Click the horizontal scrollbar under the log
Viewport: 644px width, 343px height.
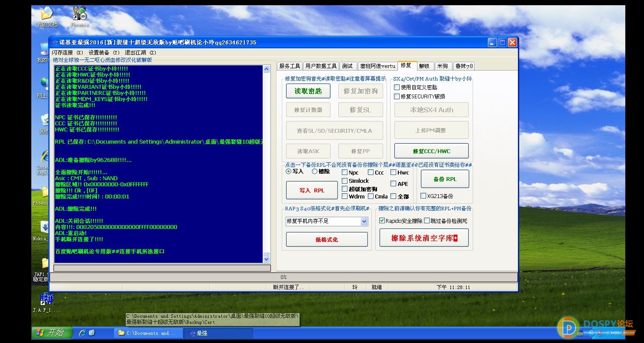(x=162, y=268)
